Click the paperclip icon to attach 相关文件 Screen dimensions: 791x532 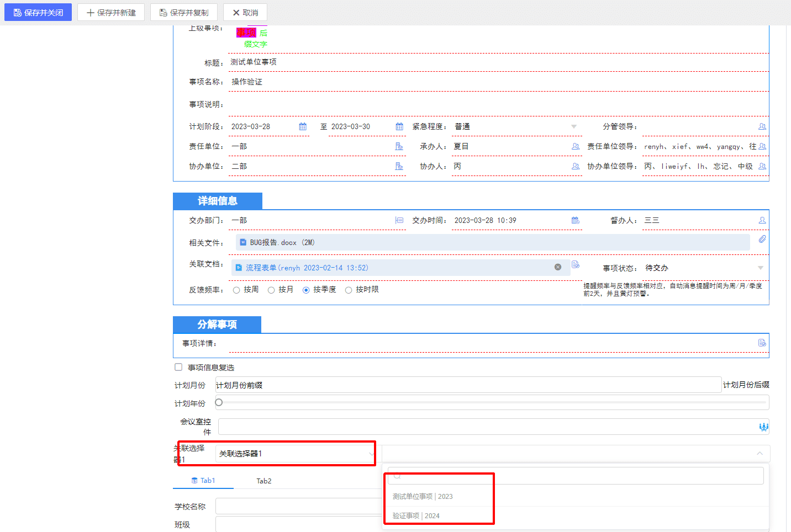coord(762,239)
